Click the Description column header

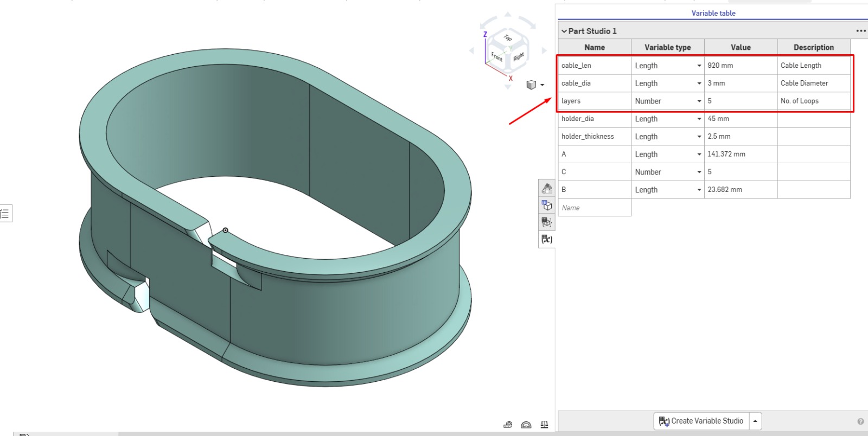click(x=814, y=47)
